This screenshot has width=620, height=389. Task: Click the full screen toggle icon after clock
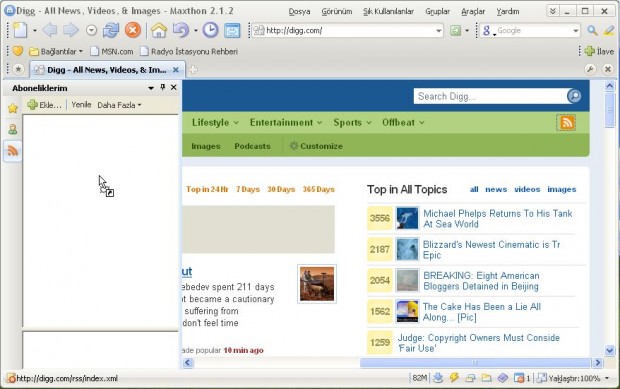pos(232,30)
